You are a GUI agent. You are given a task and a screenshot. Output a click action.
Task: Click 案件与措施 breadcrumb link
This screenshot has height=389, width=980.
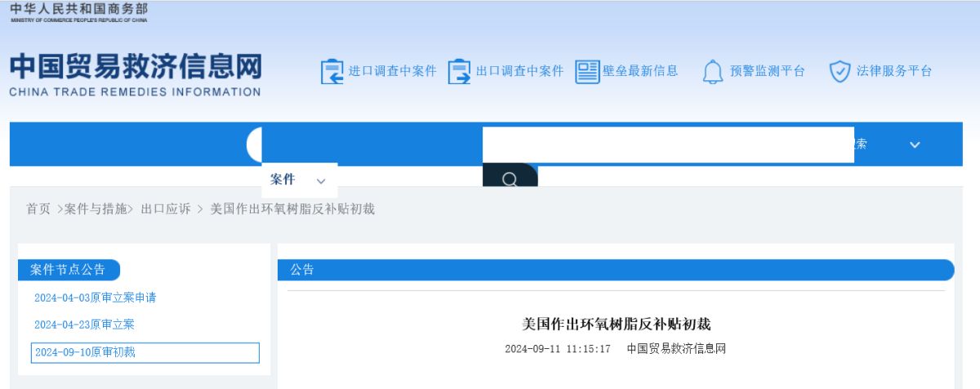(x=96, y=209)
